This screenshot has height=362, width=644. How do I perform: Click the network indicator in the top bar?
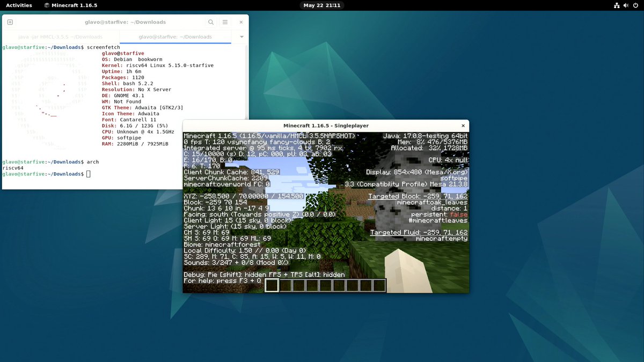[x=616, y=5]
